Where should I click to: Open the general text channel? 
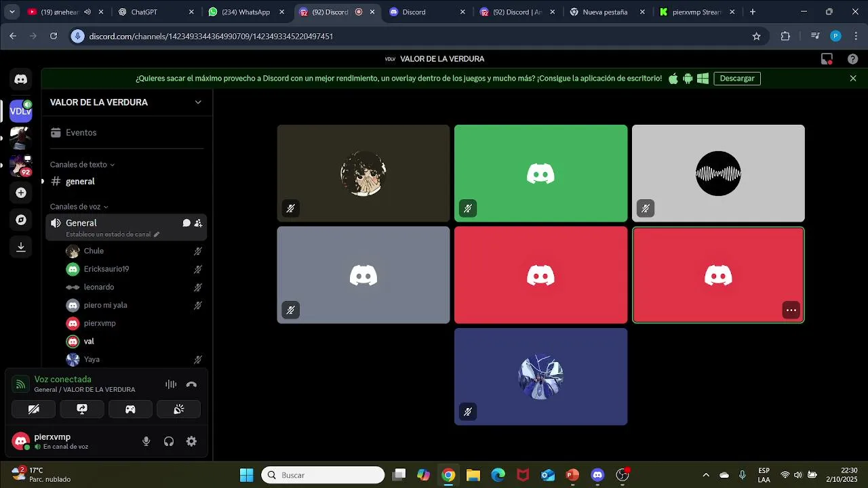pos(126,182)
